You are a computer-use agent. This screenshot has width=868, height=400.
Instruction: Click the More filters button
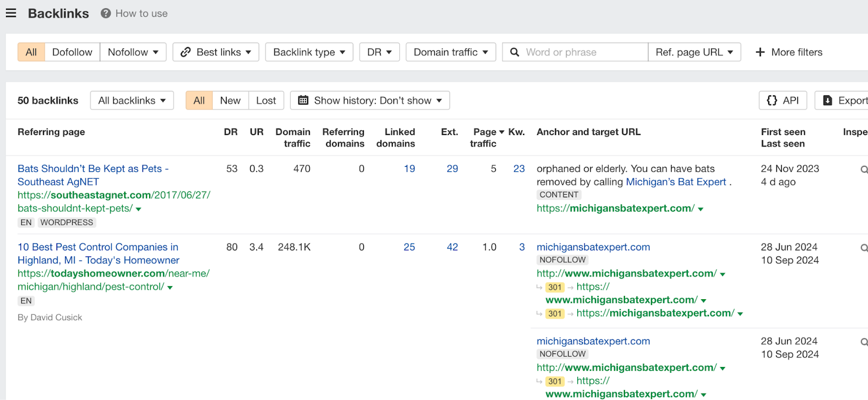pyautogui.click(x=789, y=52)
